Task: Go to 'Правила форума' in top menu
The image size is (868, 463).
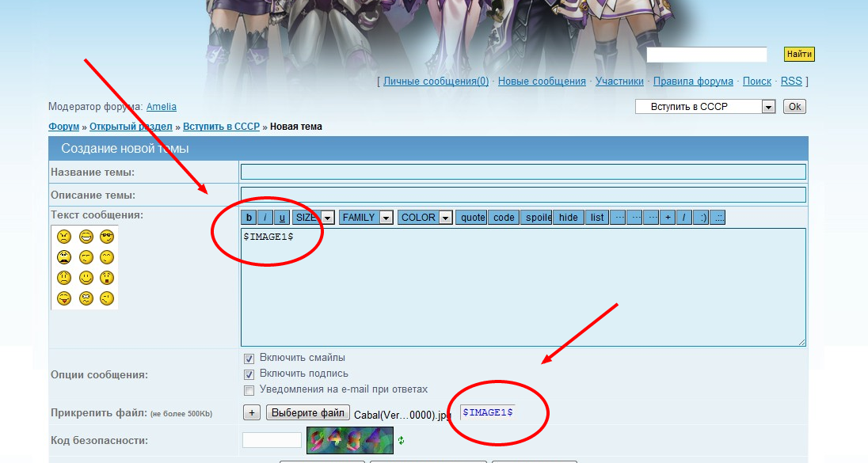Action: pos(692,82)
